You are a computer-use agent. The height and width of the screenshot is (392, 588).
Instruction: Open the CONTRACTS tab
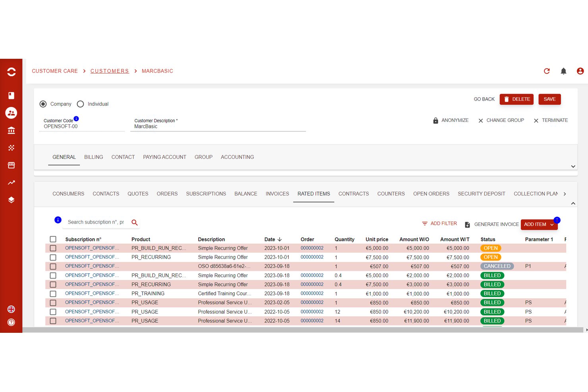tap(354, 194)
